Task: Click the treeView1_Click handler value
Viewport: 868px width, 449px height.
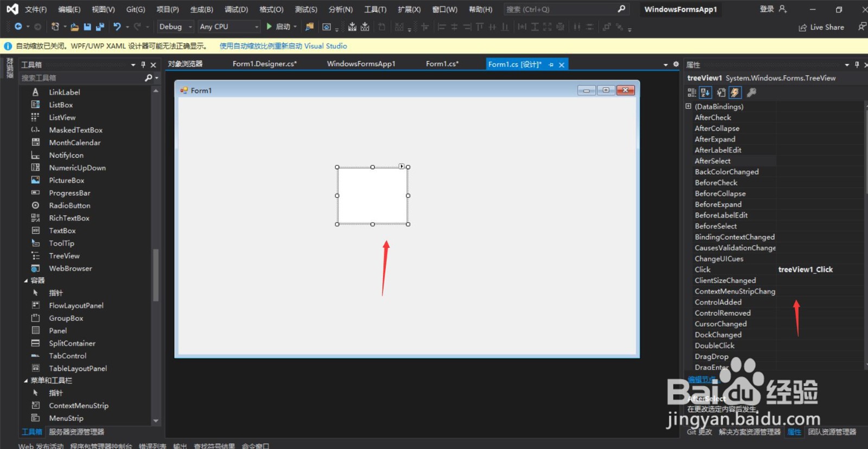Action: click(x=805, y=270)
